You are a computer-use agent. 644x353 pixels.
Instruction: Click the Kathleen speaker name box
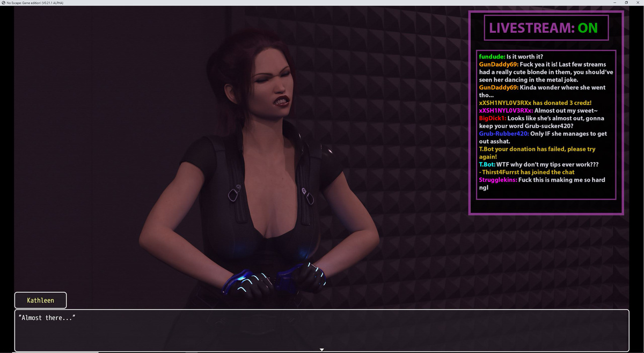coord(40,300)
